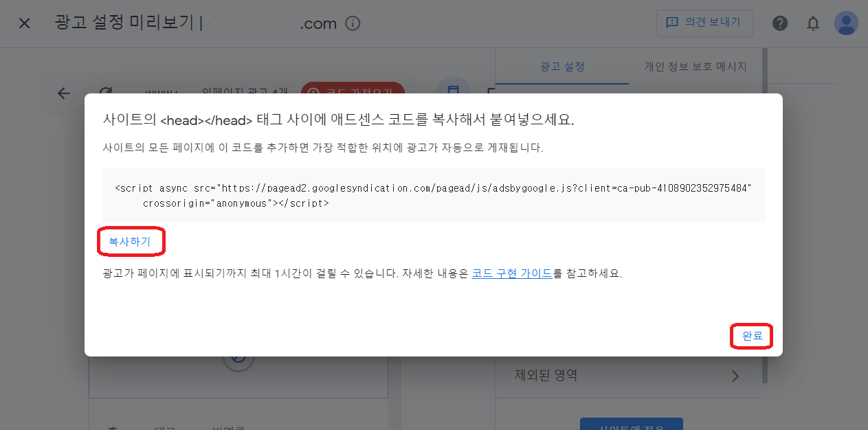Open the 의견 보내기 feedback button
The image size is (868, 430).
point(704,23)
